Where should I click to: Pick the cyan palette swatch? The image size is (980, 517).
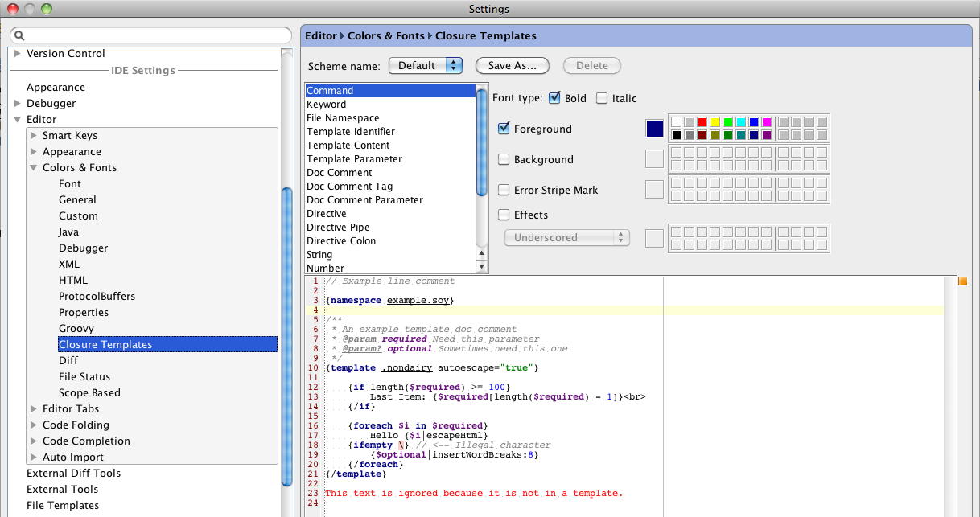741,122
